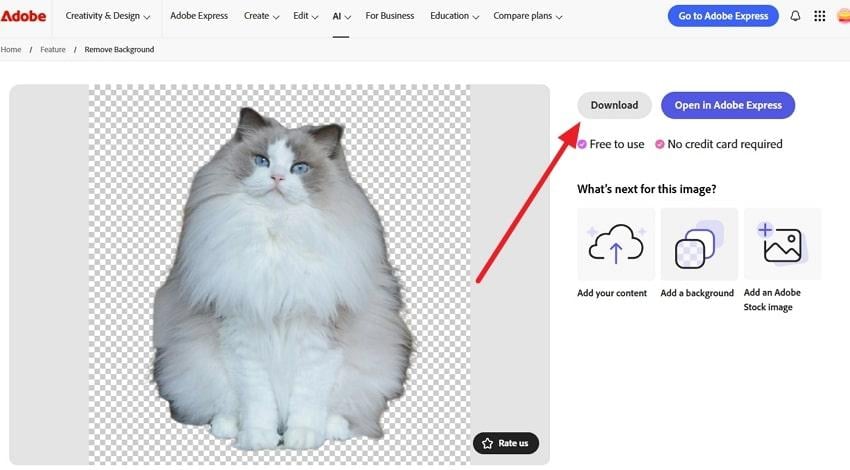Click the Remove Background breadcrumb

119,49
